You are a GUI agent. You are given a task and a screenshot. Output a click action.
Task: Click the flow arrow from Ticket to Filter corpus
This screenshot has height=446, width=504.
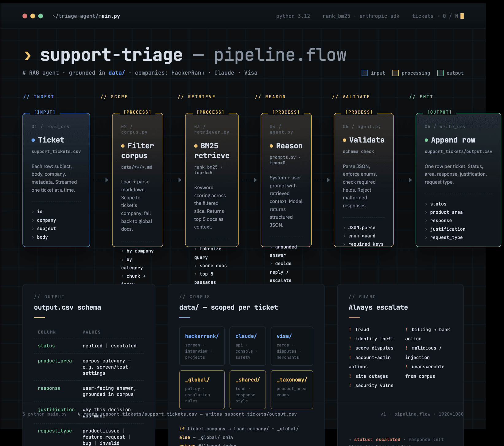point(101,180)
